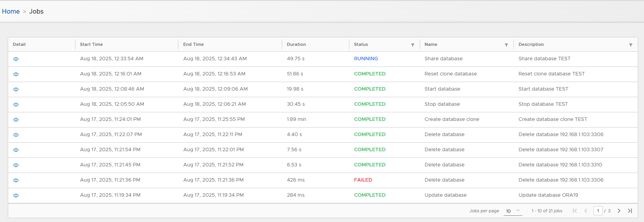
Task: Click the FAILED status label
Action: click(x=363, y=180)
